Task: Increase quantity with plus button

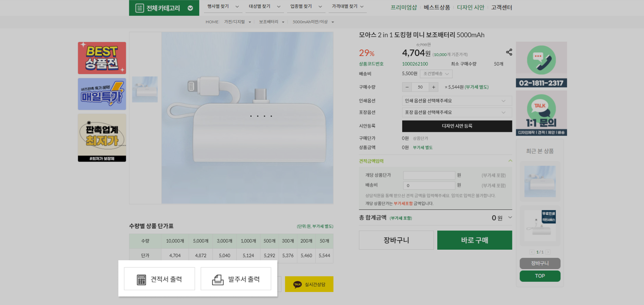Action: (434, 87)
